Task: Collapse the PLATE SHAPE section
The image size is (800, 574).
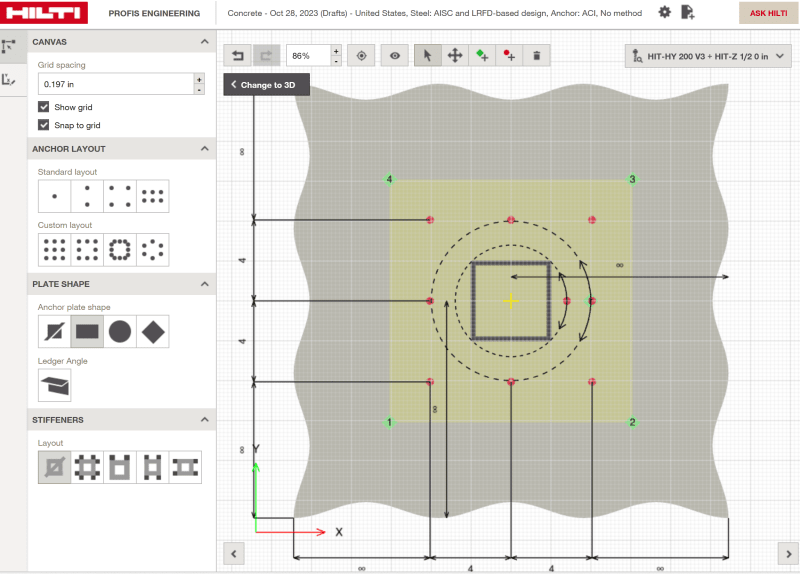Action: [x=205, y=284]
